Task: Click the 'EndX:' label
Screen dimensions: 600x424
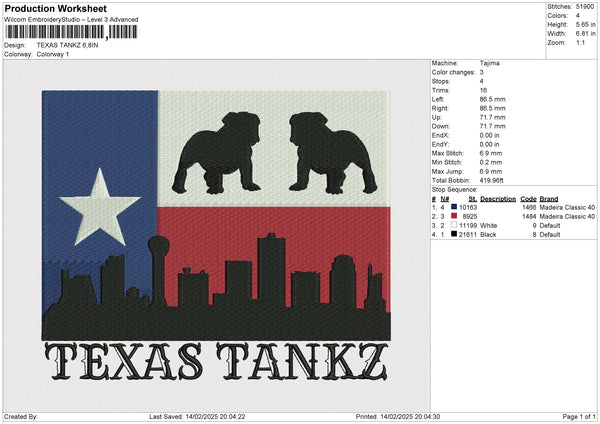Action: 440,135
